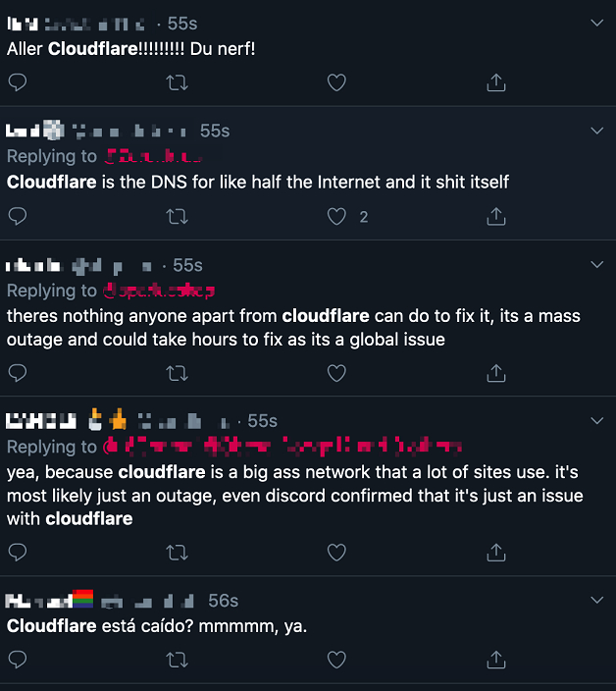The width and height of the screenshot is (616, 691).
Task: Reply to the 'Aller Cloudflare' tweet
Action: tap(17, 82)
